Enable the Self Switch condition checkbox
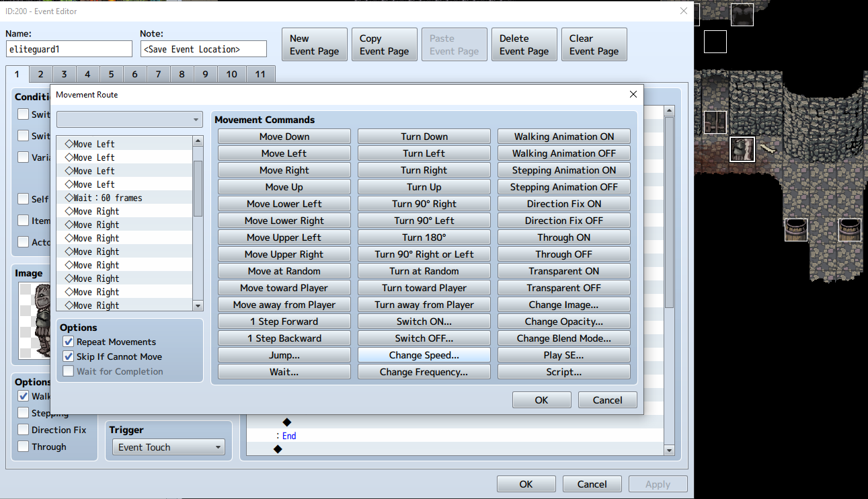The width and height of the screenshot is (868, 499). (24, 199)
